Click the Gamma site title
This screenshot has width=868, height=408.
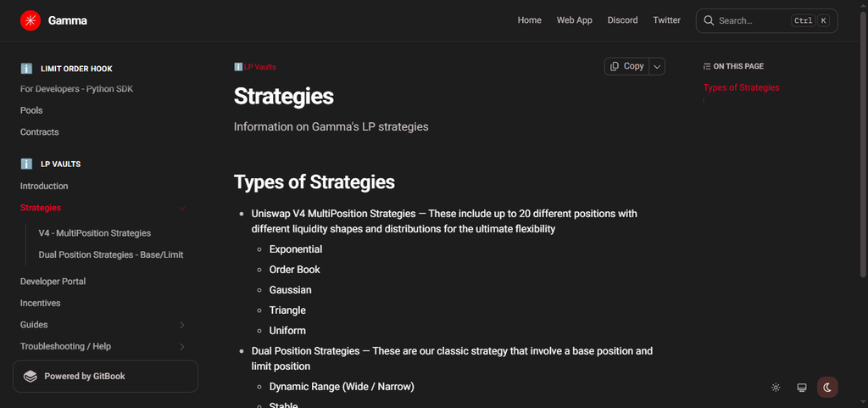pyautogui.click(x=68, y=20)
